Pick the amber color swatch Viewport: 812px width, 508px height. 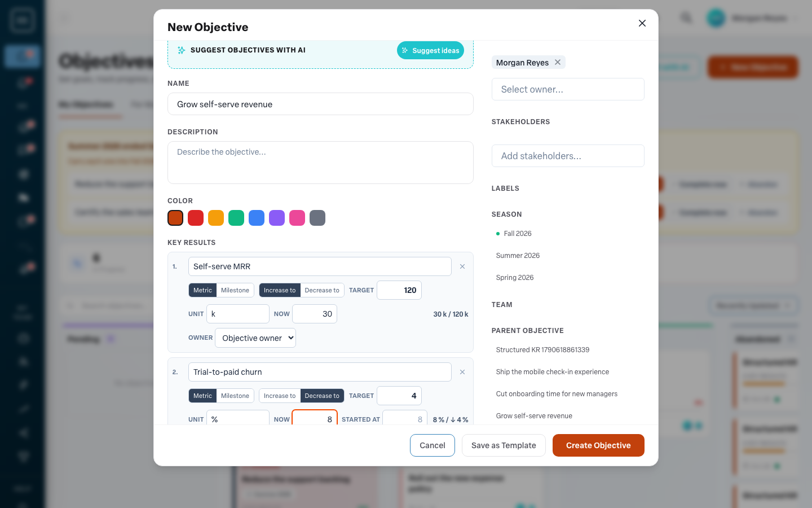tap(216, 218)
